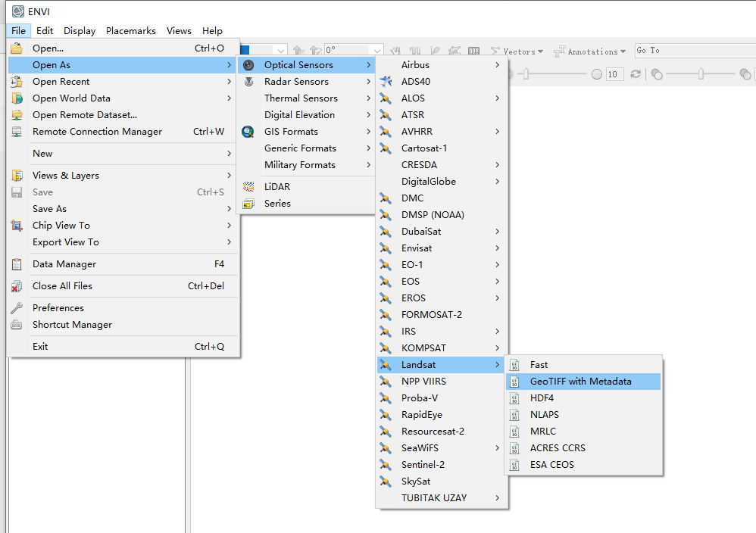Expand the Radar Sensors submenu arrow
The width and height of the screenshot is (756, 533).
[x=368, y=82]
